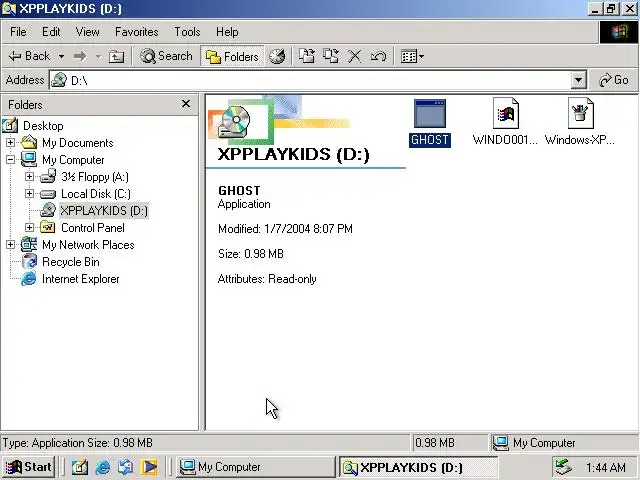Select My Network Places in tree
The height and width of the screenshot is (480, 640).
88,245
